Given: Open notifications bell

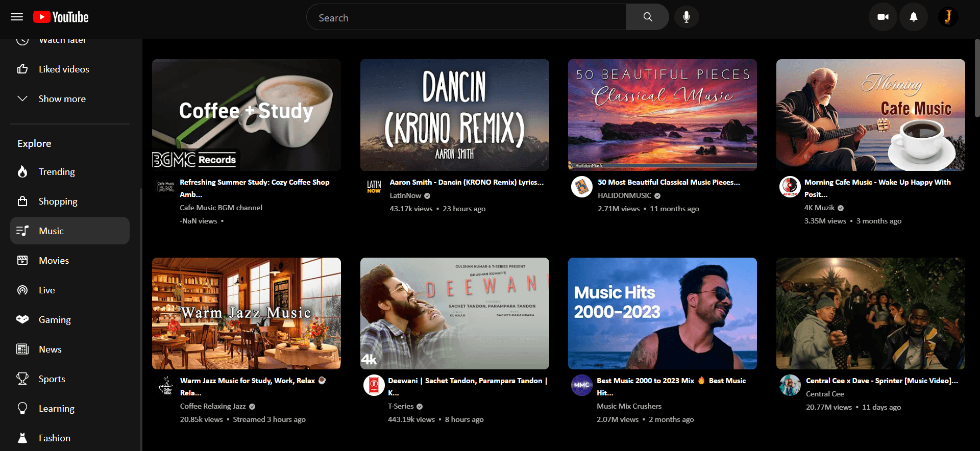Looking at the screenshot, I should coord(914,17).
